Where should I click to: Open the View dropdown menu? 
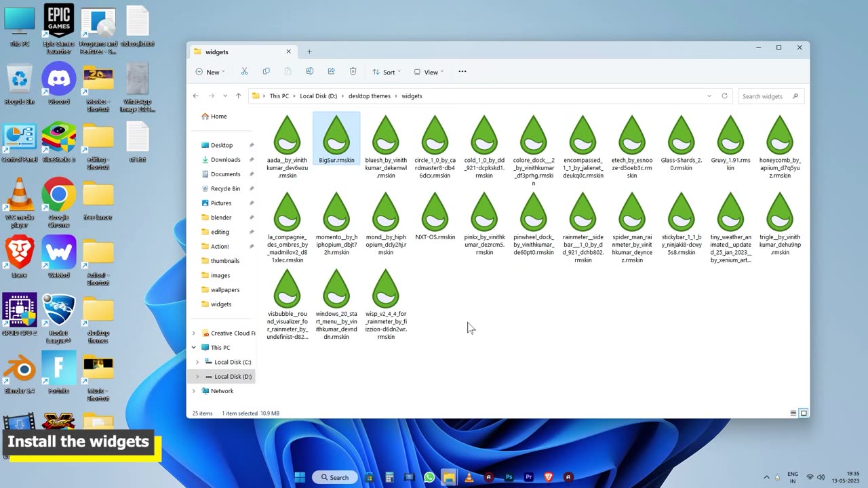tap(429, 72)
